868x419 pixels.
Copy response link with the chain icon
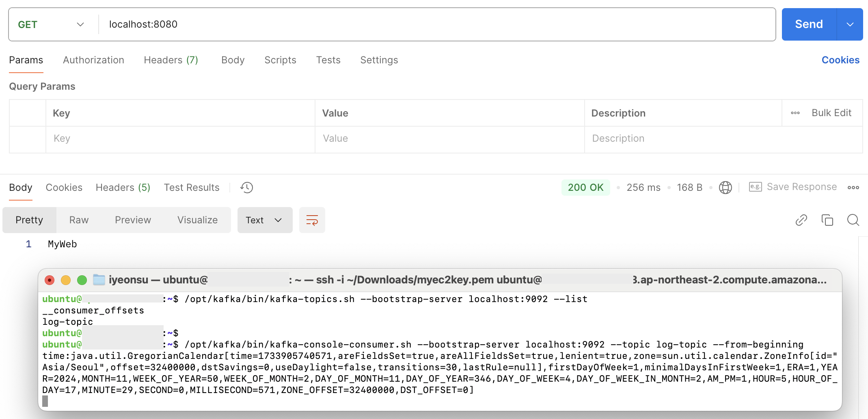801,220
